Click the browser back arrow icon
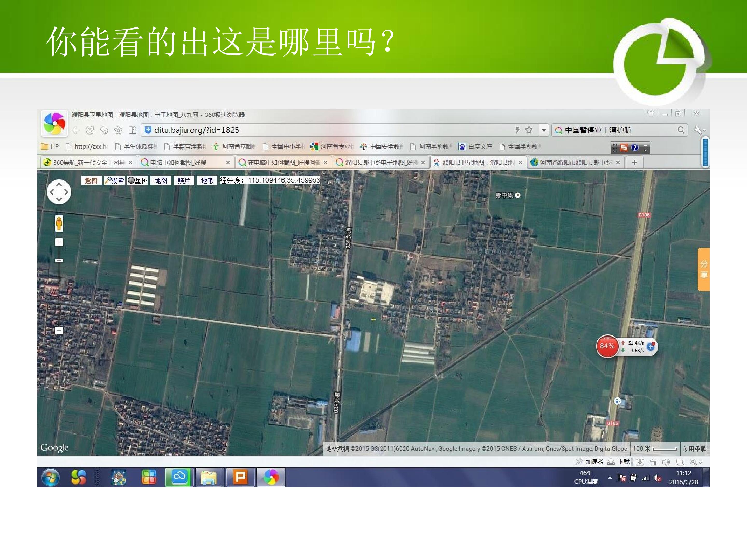 (76, 130)
